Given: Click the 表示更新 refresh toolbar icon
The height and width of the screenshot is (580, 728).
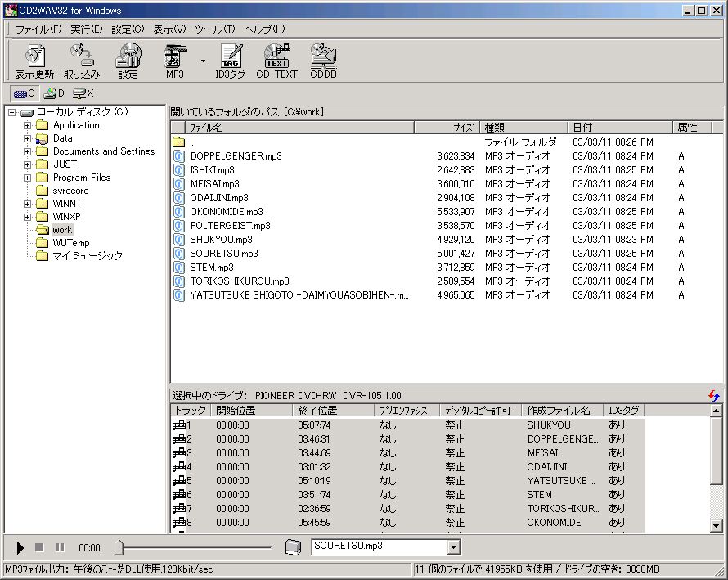Looking at the screenshot, I should coord(34,61).
